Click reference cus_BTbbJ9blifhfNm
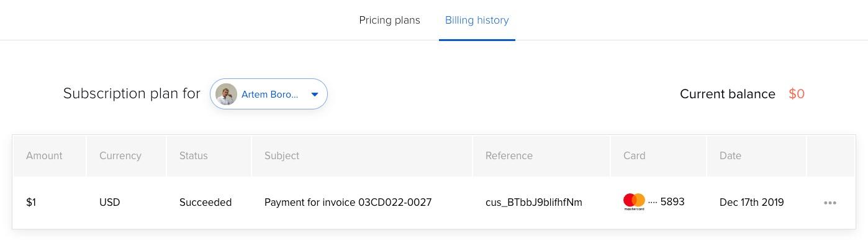 [534, 202]
